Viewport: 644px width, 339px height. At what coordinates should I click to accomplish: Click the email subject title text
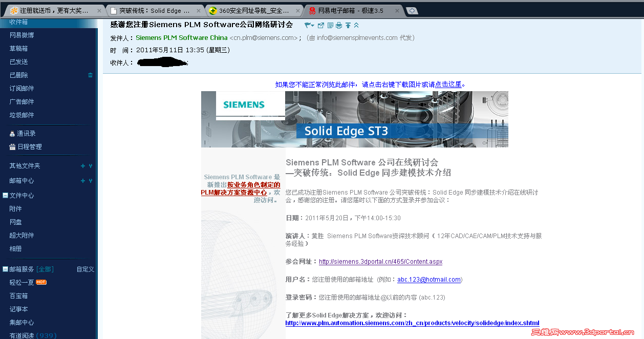click(202, 25)
